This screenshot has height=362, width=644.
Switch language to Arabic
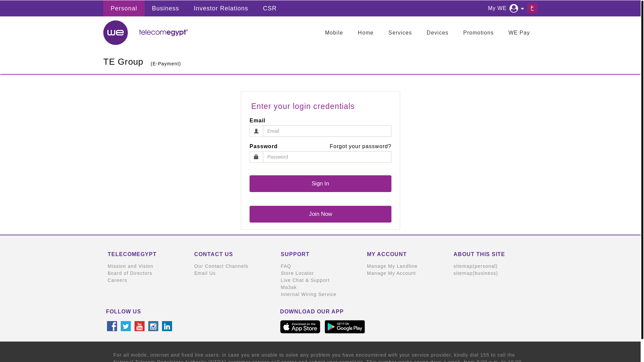tap(532, 8)
